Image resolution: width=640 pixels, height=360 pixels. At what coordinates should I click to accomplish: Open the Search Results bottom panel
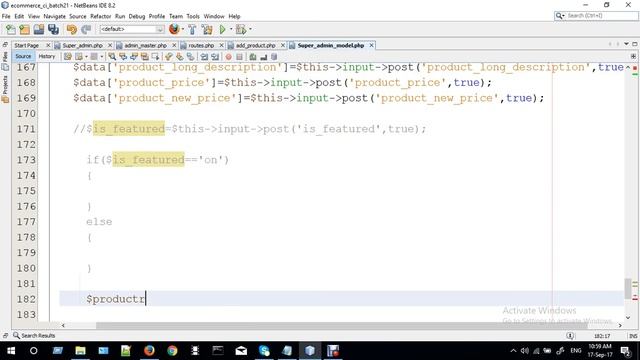[34, 336]
